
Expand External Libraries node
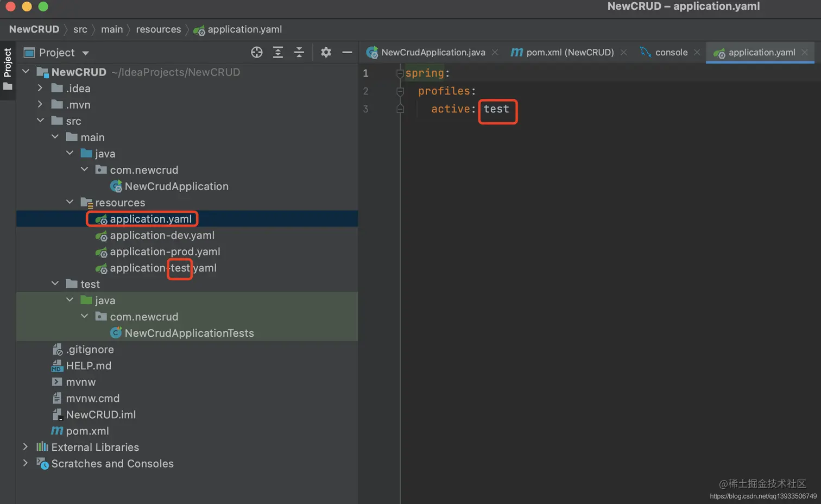pos(26,446)
